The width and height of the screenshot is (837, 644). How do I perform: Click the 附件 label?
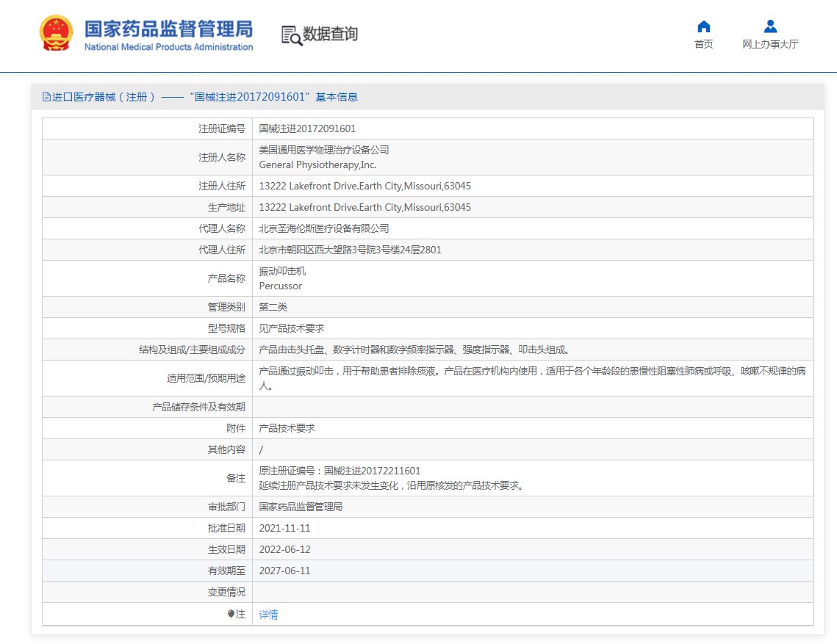(235, 428)
